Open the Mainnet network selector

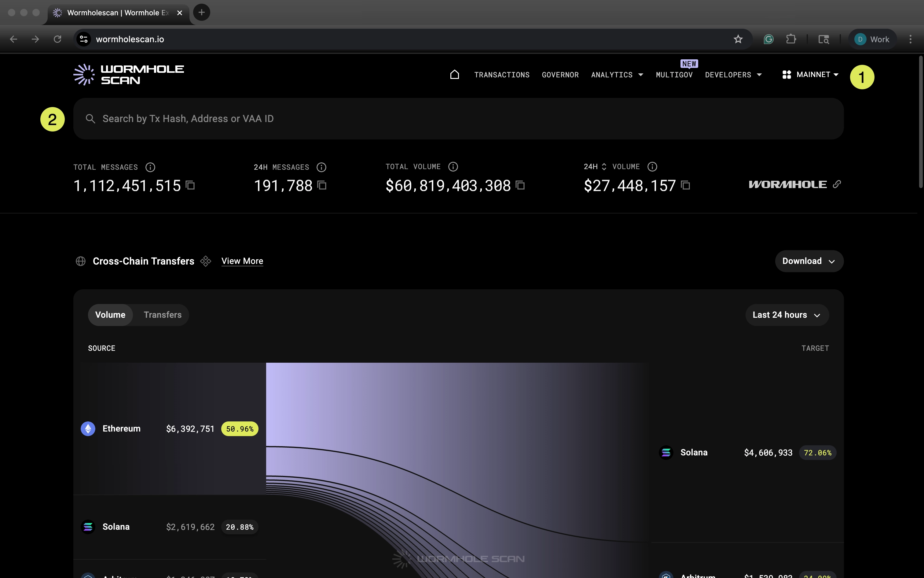click(x=810, y=75)
